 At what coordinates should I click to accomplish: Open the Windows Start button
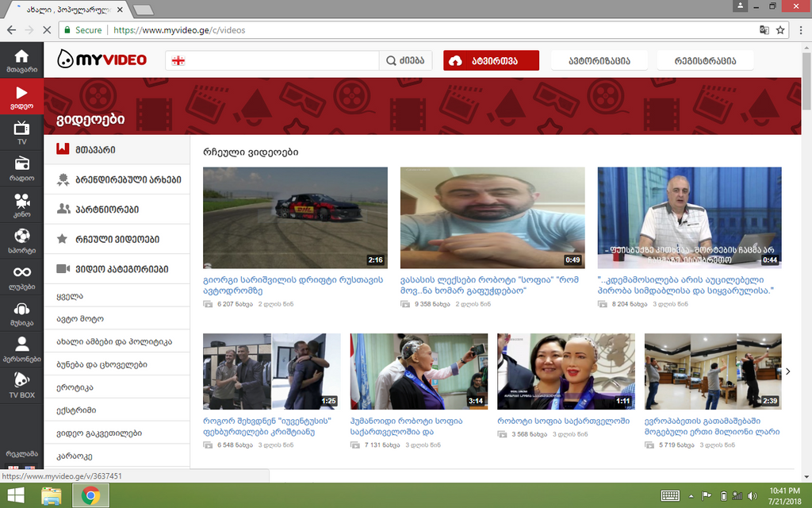click(16, 496)
